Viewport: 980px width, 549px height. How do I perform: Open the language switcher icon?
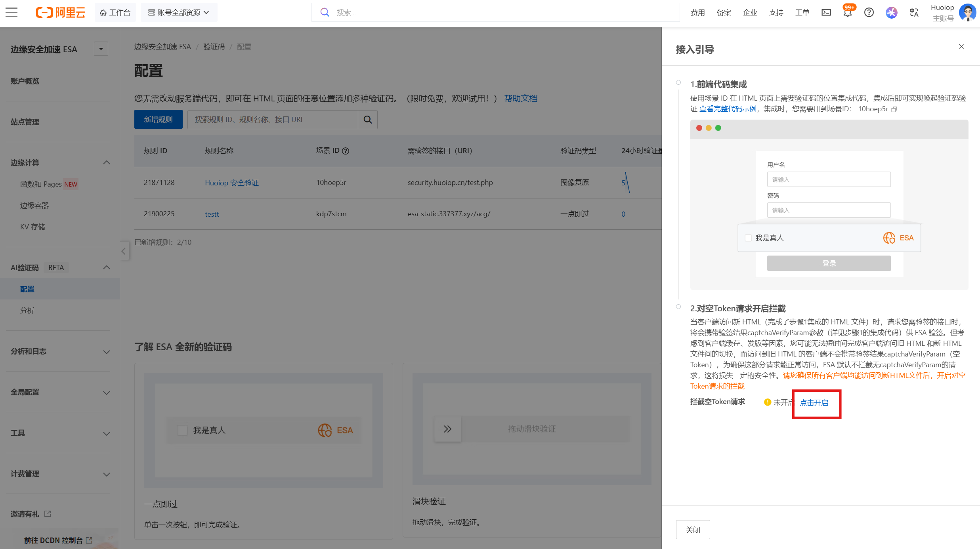click(x=914, y=12)
